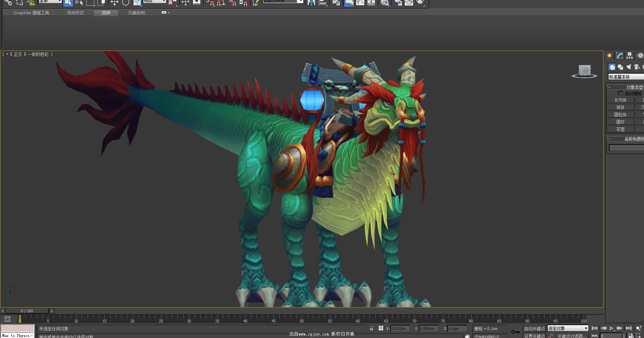Select the Lights category icon
This screenshot has height=338, width=644.
(629, 67)
